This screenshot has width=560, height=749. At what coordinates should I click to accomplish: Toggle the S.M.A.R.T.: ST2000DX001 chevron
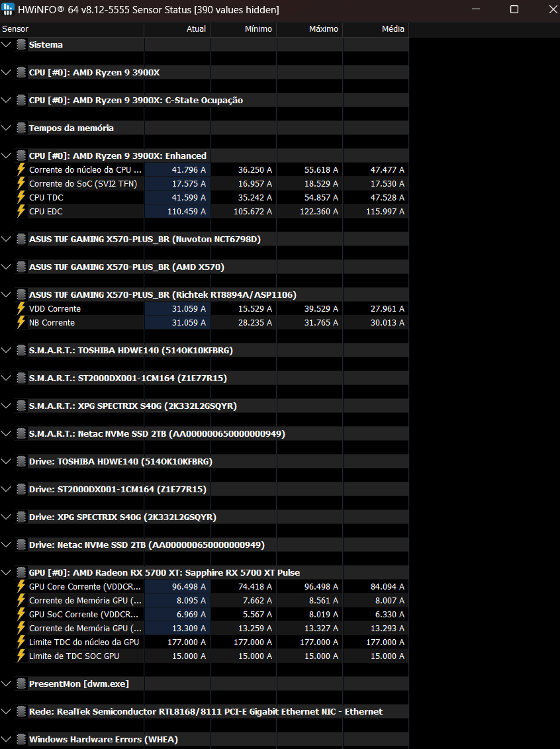pyautogui.click(x=6, y=378)
